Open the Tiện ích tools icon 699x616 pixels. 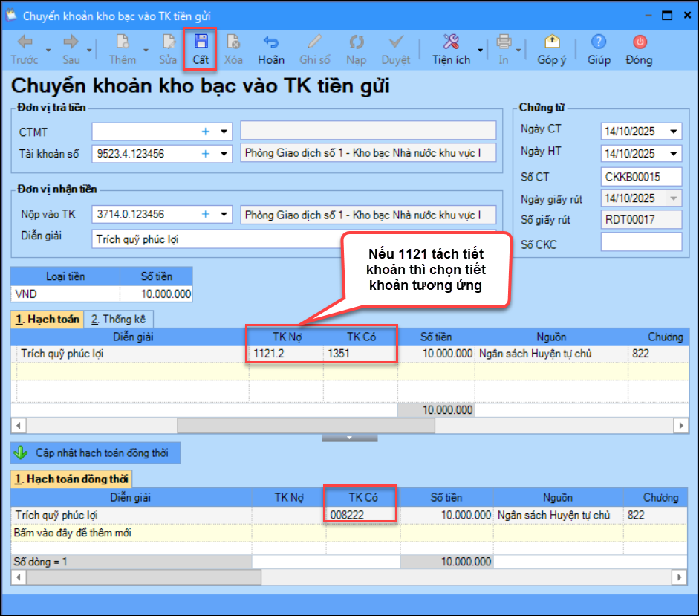point(450,42)
